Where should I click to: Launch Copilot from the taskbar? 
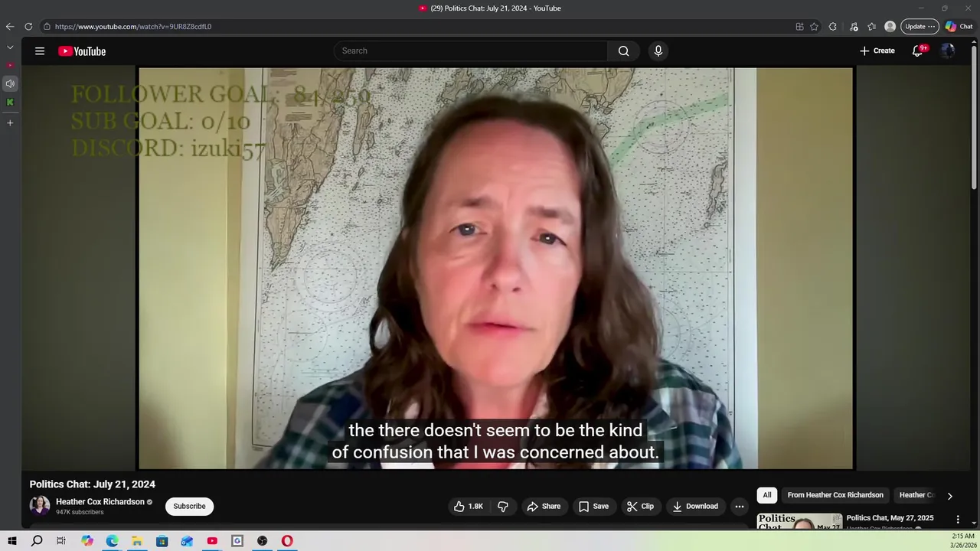pyautogui.click(x=87, y=541)
